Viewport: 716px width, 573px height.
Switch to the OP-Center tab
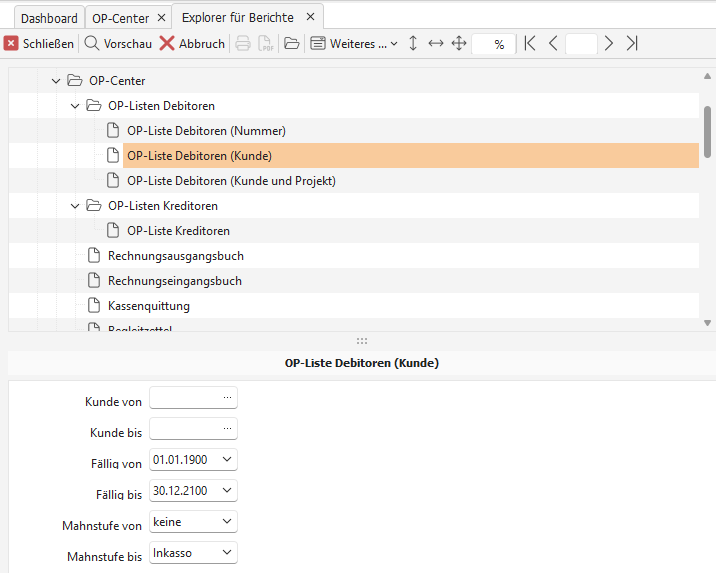[121, 18]
